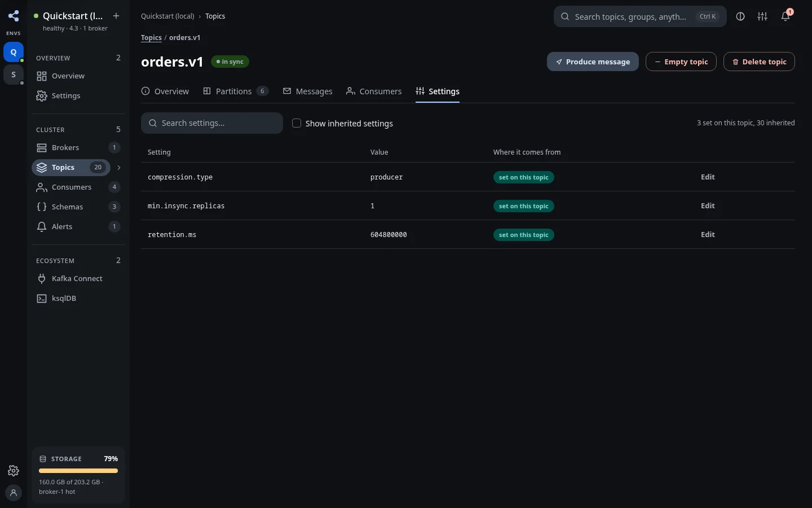
Task: Open the Schemas sidebar item
Action: 78,207
